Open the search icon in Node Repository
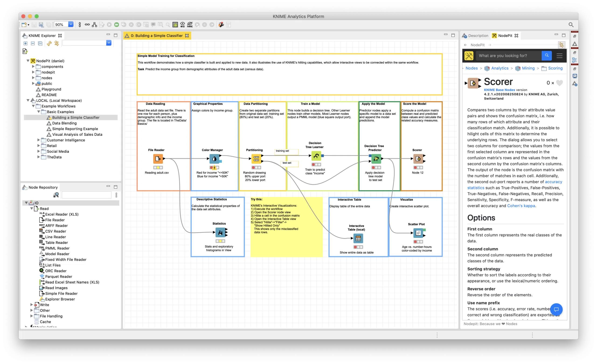 point(56,195)
